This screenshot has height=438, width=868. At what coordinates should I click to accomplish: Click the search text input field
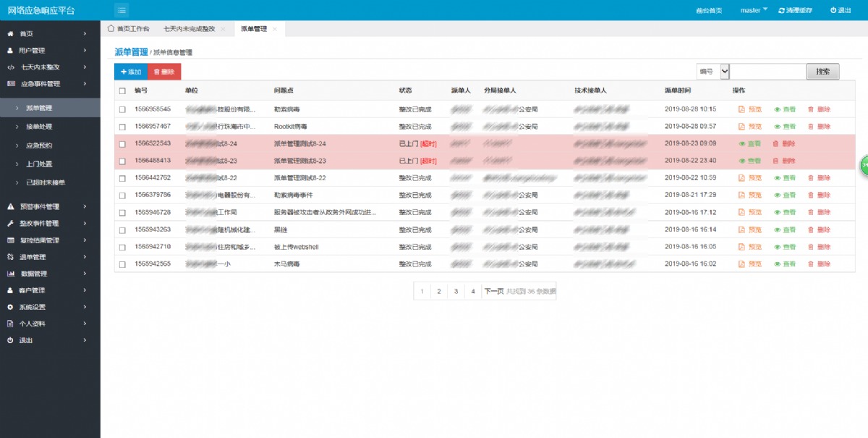point(768,72)
